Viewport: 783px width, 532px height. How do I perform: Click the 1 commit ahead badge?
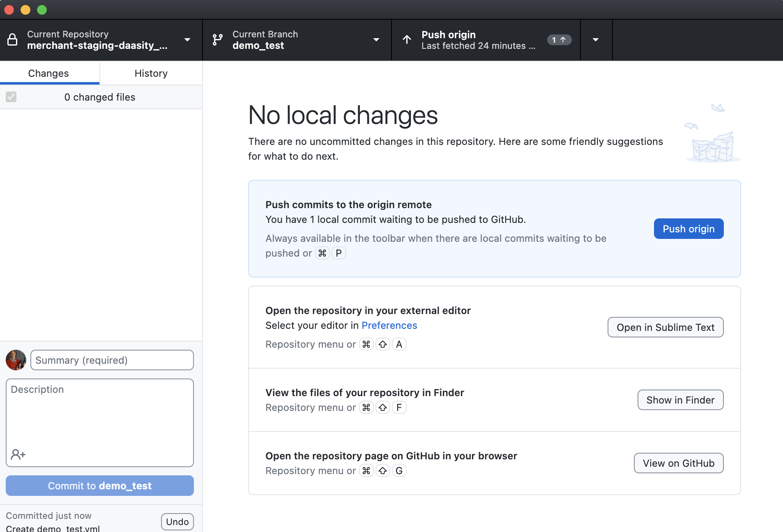pos(559,40)
